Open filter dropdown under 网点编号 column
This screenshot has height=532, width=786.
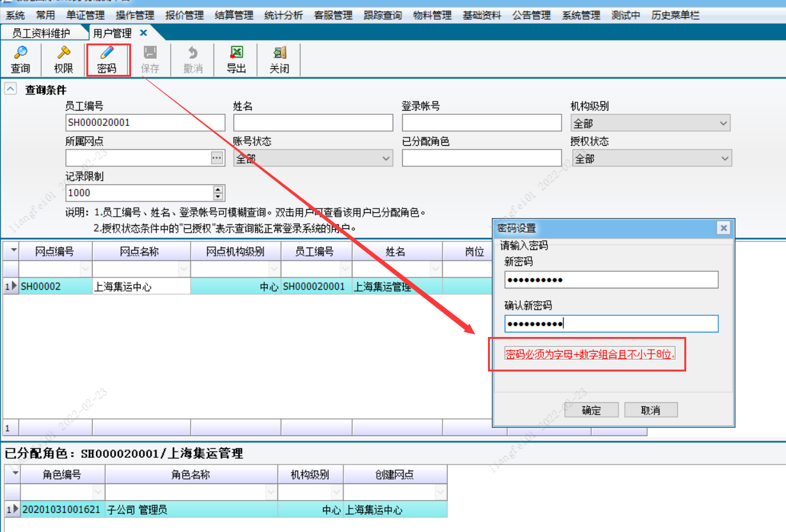(x=86, y=269)
